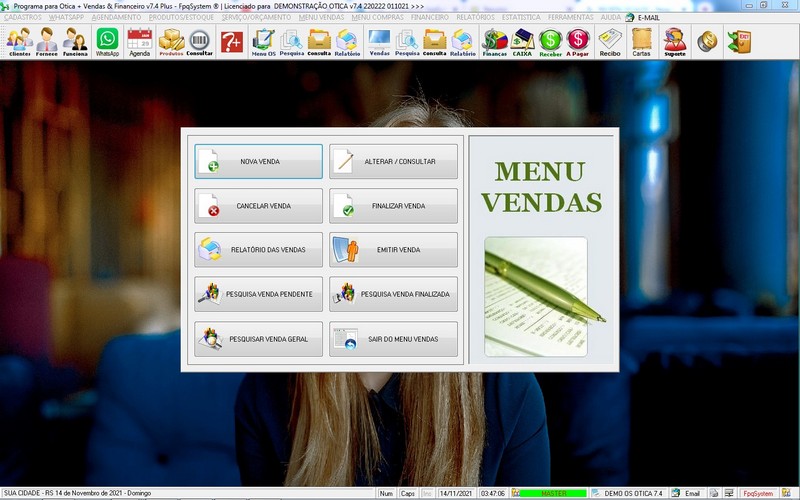The image size is (800, 500).
Task: Click the FINALIZAR VENDA button
Action: coord(393,206)
